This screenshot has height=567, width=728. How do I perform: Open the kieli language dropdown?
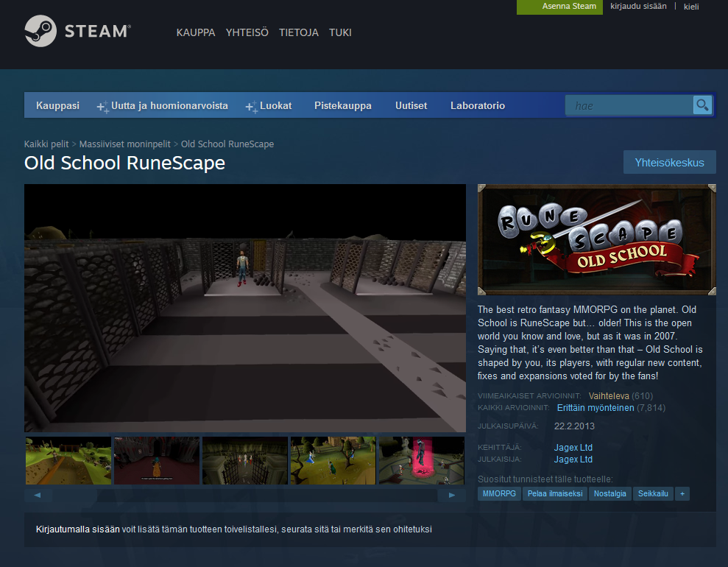click(x=691, y=7)
